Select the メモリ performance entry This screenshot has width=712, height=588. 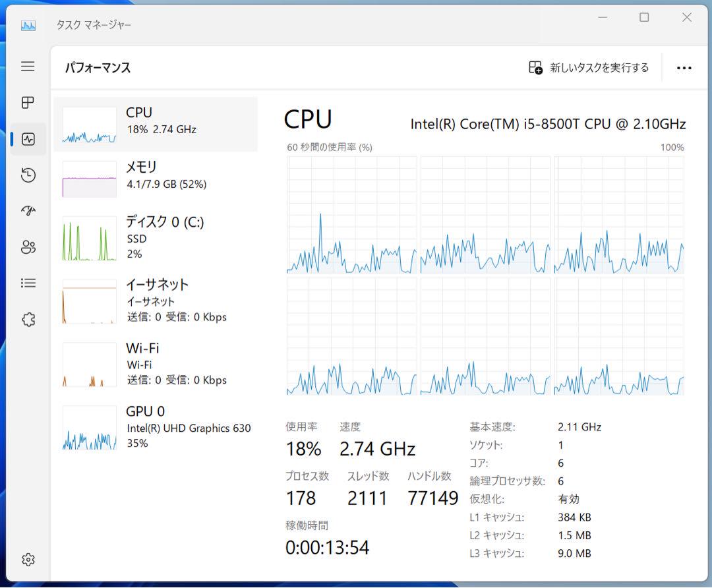click(156, 179)
